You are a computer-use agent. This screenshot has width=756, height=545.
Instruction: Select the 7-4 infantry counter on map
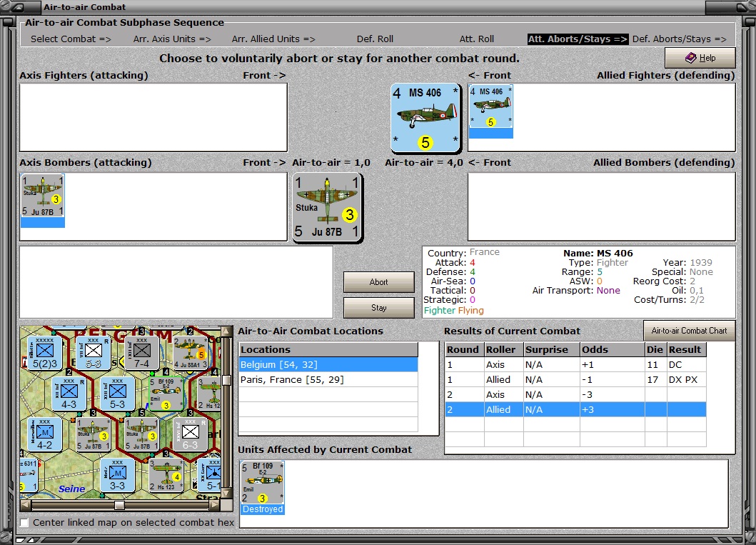coord(141,354)
